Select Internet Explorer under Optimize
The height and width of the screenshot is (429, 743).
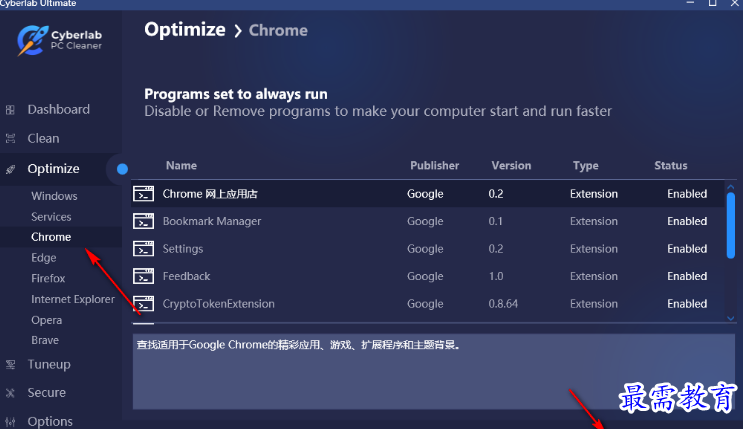73,299
